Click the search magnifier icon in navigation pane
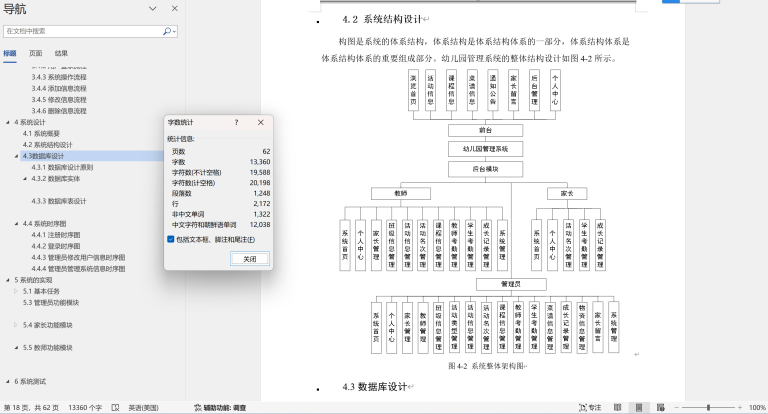768x414 pixels. point(167,31)
